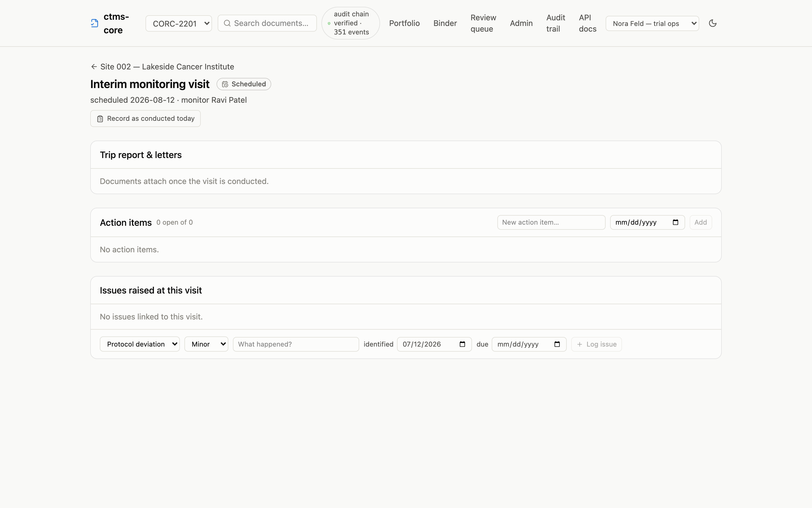
Task: Click the Interim monitoring visit heading
Action: point(150,84)
